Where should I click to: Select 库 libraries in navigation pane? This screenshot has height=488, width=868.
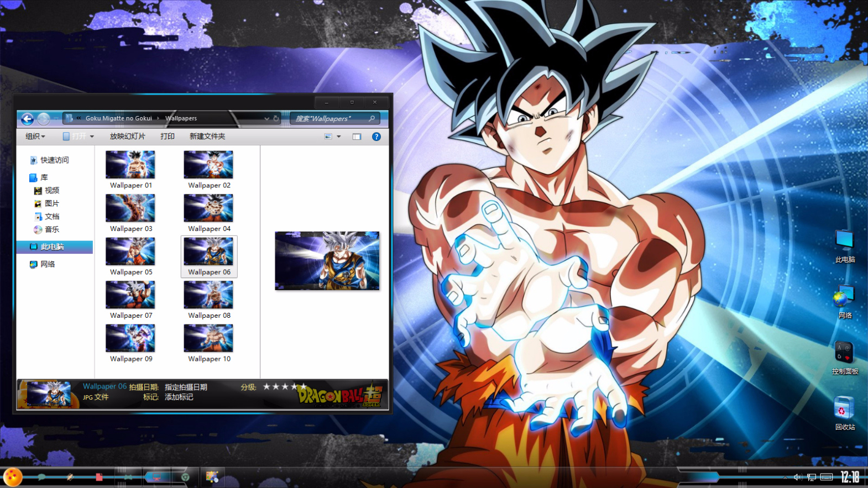(39, 177)
